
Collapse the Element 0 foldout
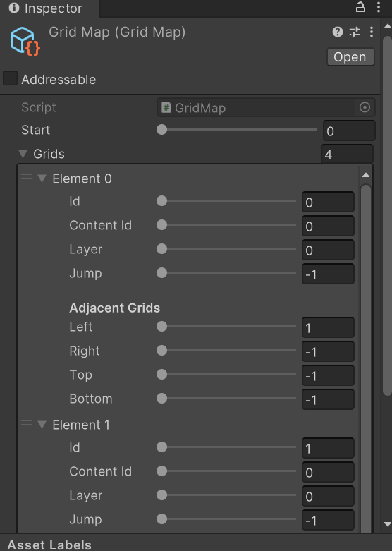point(42,178)
